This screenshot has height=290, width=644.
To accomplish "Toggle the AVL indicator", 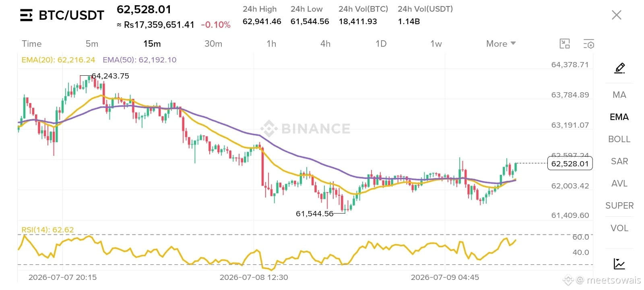I will point(619,183).
